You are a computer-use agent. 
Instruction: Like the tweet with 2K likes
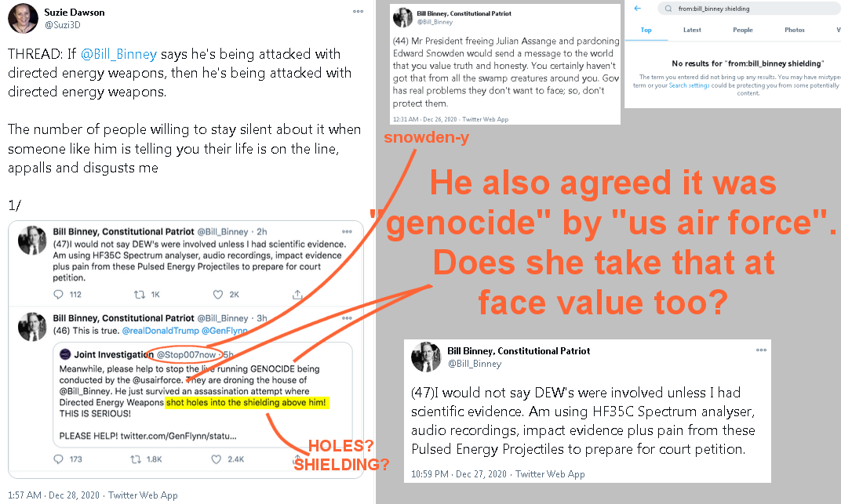[218, 294]
